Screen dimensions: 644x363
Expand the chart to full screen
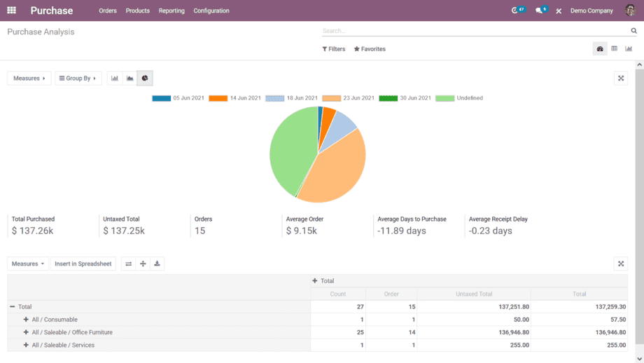point(621,78)
